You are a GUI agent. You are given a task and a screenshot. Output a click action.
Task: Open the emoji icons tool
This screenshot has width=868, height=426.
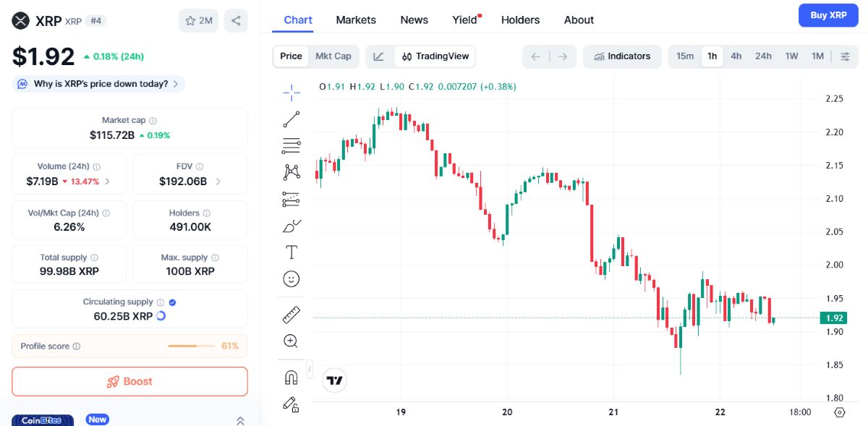pyautogui.click(x=292, y=278)
